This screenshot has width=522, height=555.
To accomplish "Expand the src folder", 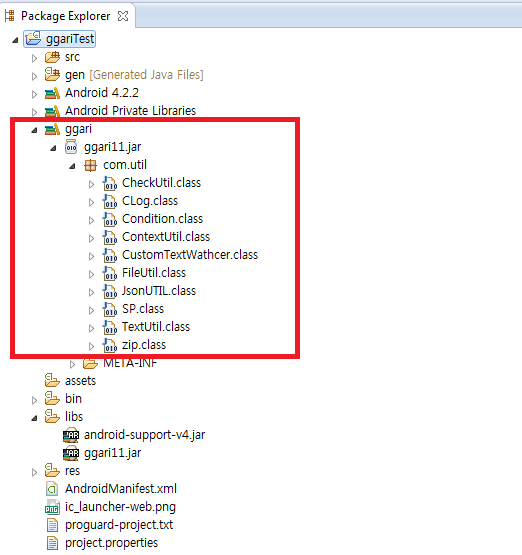I will [34, 58].
